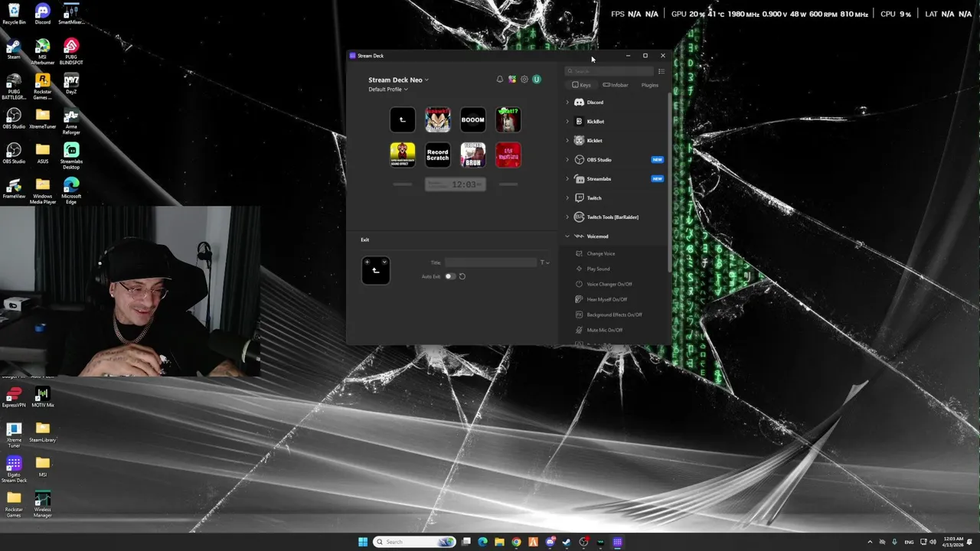Select the Vegeta sound key
Viewport: 980px width, 551px height.
[438, 119]
